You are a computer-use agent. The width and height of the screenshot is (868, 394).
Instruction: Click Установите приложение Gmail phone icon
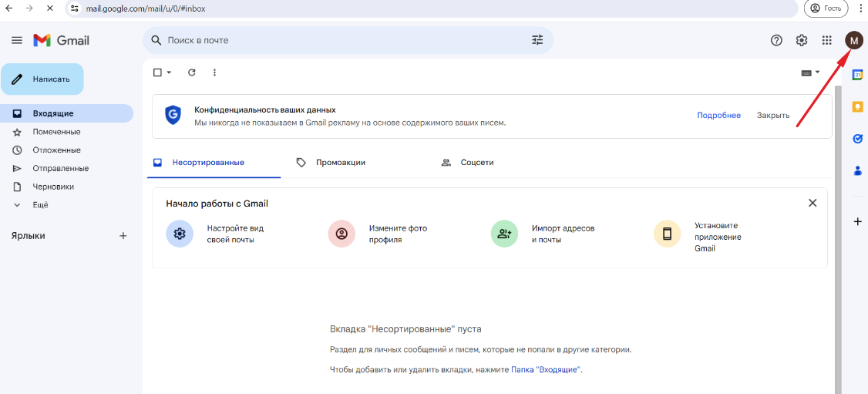[667, 234]
